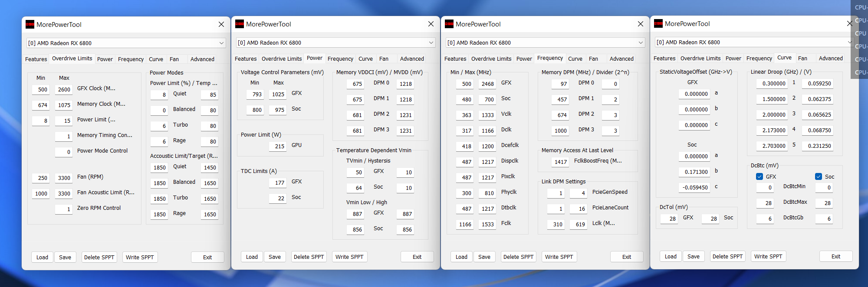Open Curve tab in third window
Screen dimensions: 868x287
575,59
